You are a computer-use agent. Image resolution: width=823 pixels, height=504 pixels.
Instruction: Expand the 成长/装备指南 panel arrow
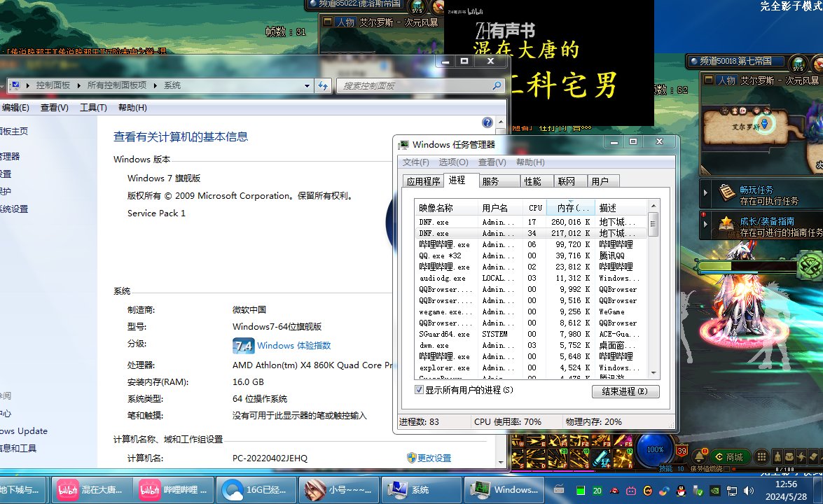pos(705,225)
